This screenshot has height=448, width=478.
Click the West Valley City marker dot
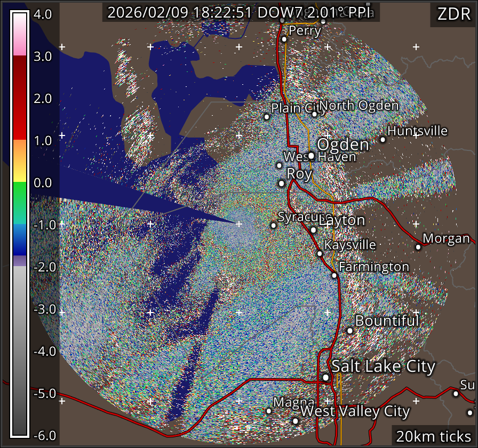click(x=296, y=421)
